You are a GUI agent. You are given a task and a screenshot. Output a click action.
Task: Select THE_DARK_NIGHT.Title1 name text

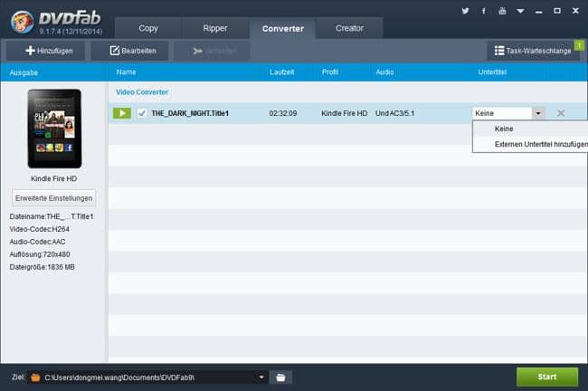pos(190,113)
